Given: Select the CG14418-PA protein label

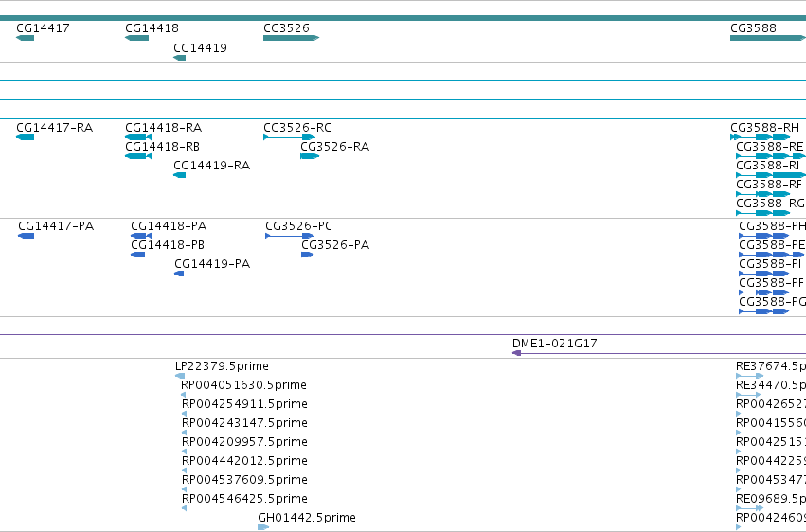Looking at the screenshot, I should pos(169,226).
